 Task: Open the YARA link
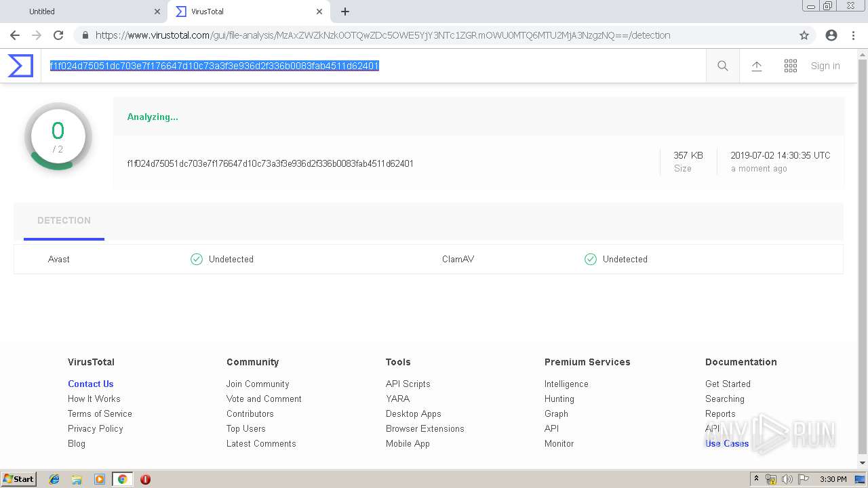[398, 399]
